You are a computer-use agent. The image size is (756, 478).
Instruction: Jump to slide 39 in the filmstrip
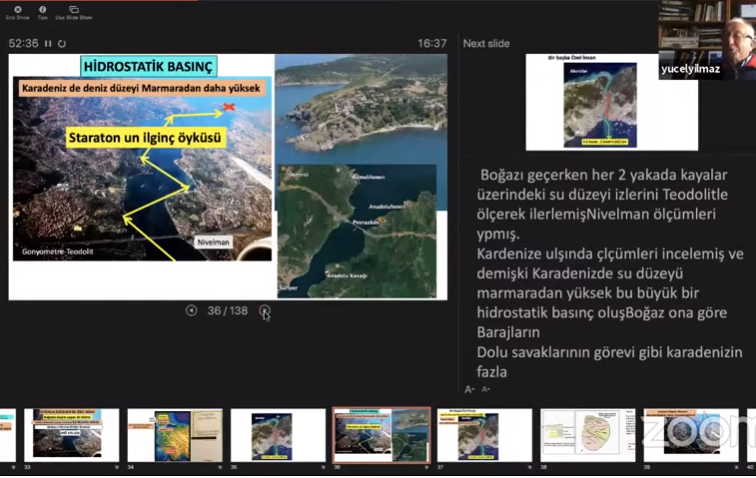click(691, 435)
